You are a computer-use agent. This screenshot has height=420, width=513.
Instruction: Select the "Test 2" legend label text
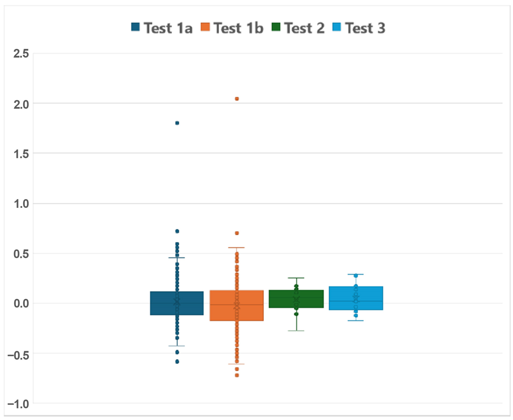tap(305, 28)
